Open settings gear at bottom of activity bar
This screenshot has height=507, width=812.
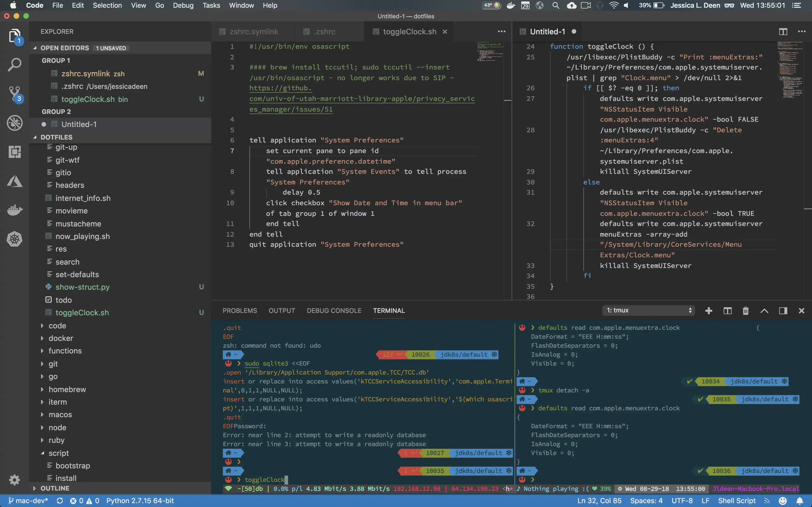15,479
